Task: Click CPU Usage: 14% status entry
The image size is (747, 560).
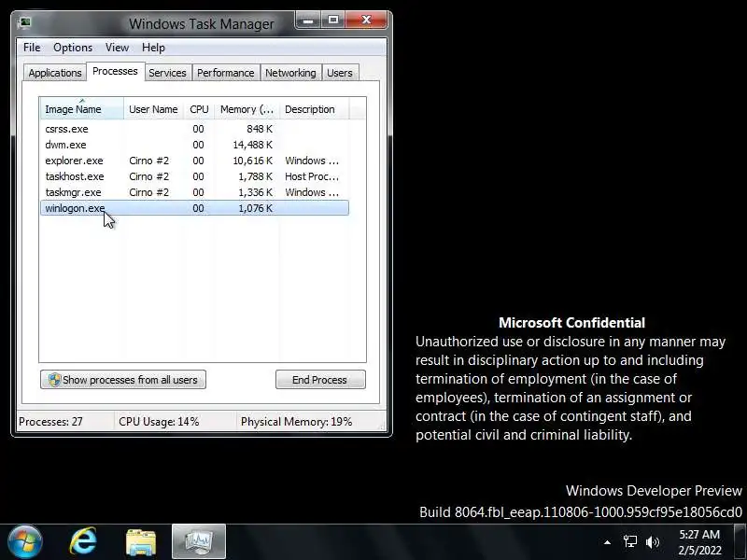Action: tap(159, 422)
